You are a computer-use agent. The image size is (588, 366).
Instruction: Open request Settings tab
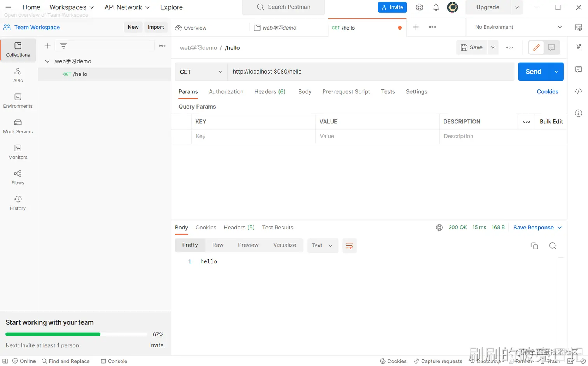(x=416, y=92)
